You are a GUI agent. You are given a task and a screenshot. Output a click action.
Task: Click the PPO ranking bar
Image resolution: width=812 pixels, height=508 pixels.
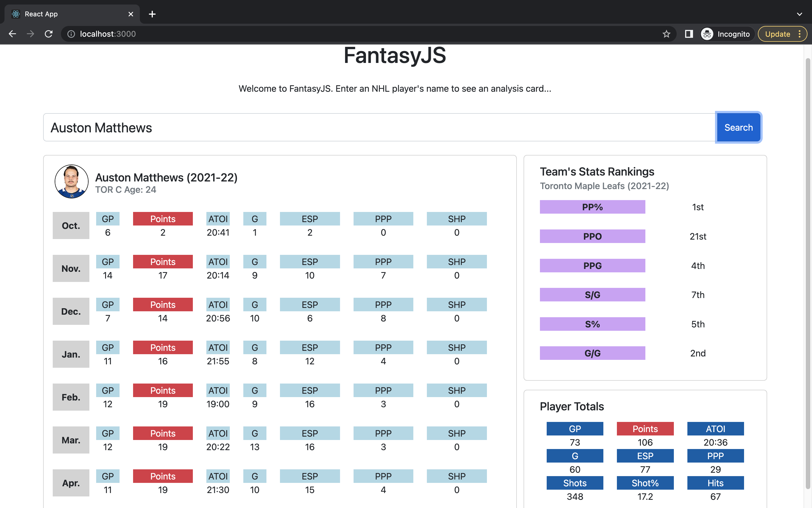pyautogui.click(x=592, y=236)
